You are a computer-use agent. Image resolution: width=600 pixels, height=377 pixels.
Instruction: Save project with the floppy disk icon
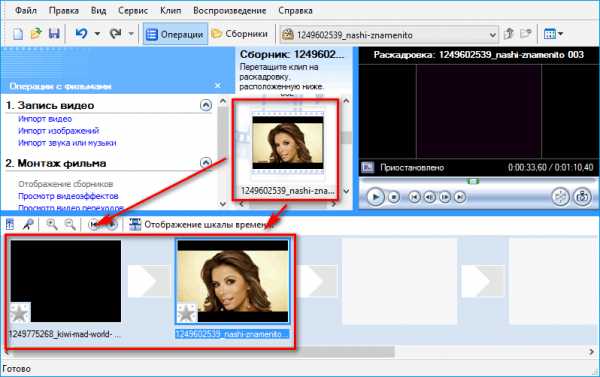coord(54,34)
